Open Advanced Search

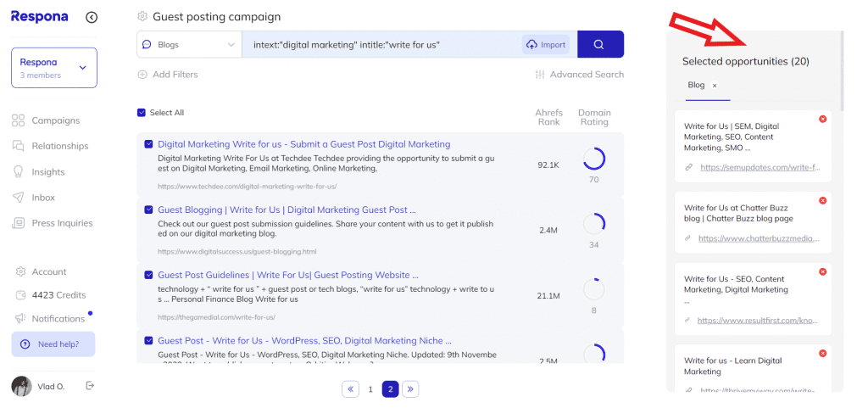[579, 74]
